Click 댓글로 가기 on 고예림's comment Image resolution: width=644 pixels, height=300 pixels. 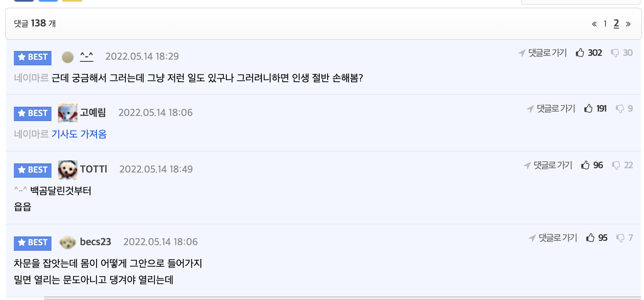click(551, 109)
